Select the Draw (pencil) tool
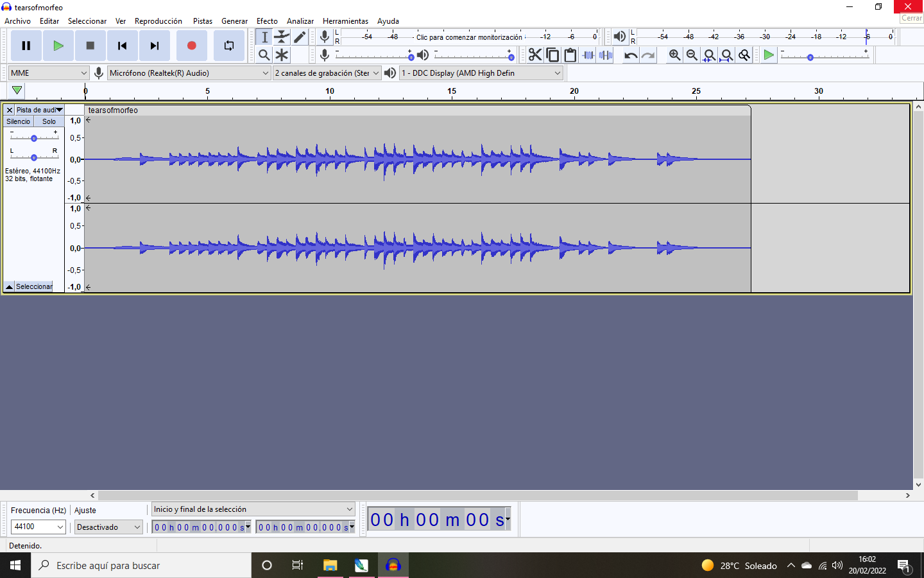Viewport: 924px width, 578px height. point(299,37)
